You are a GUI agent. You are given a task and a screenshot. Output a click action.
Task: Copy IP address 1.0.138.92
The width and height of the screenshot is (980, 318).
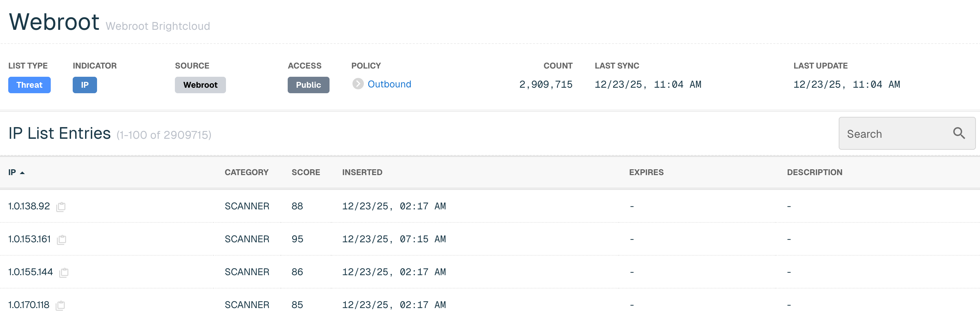point(61,207)
